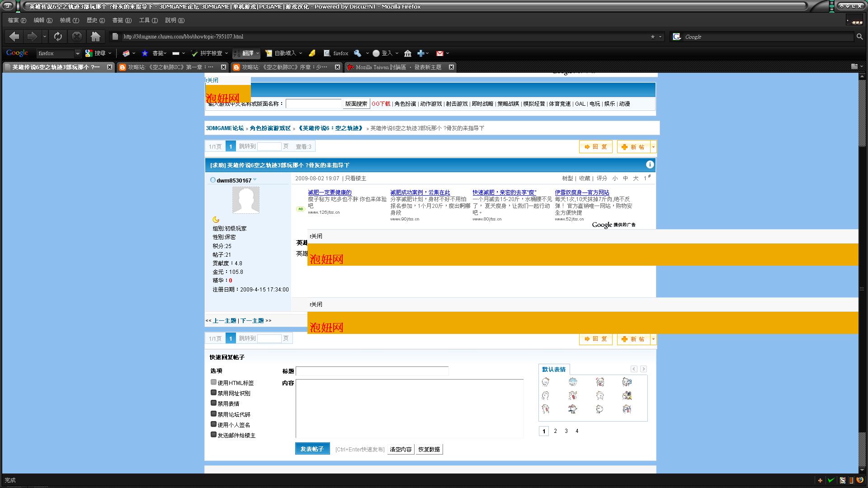Click the info icon in the post header
Image resolution: width=868 pixels, height=488 pixels.
[x=650, y=164]
